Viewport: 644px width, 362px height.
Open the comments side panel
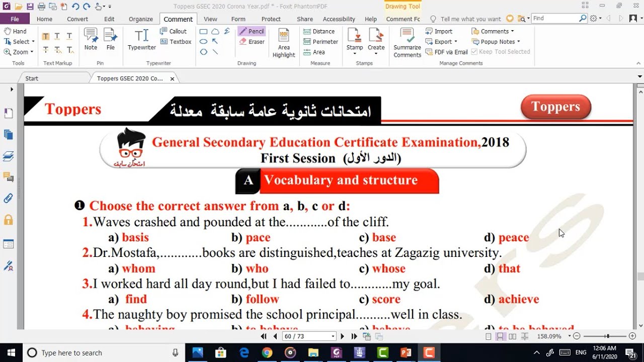point(9,177)
